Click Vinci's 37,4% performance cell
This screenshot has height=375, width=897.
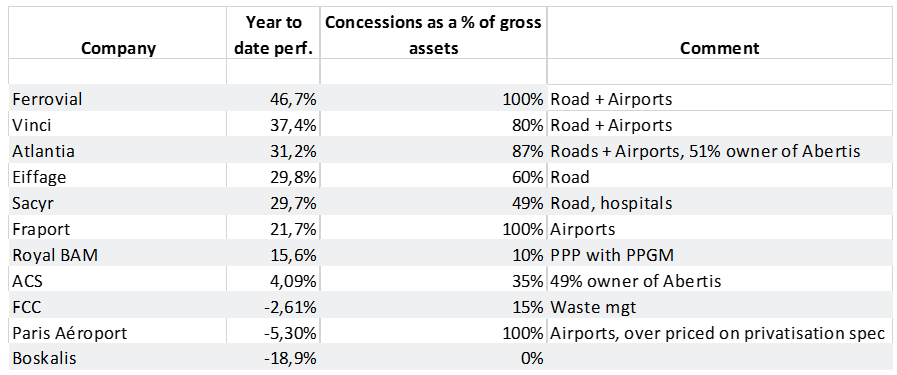click(x=273, y=125)
